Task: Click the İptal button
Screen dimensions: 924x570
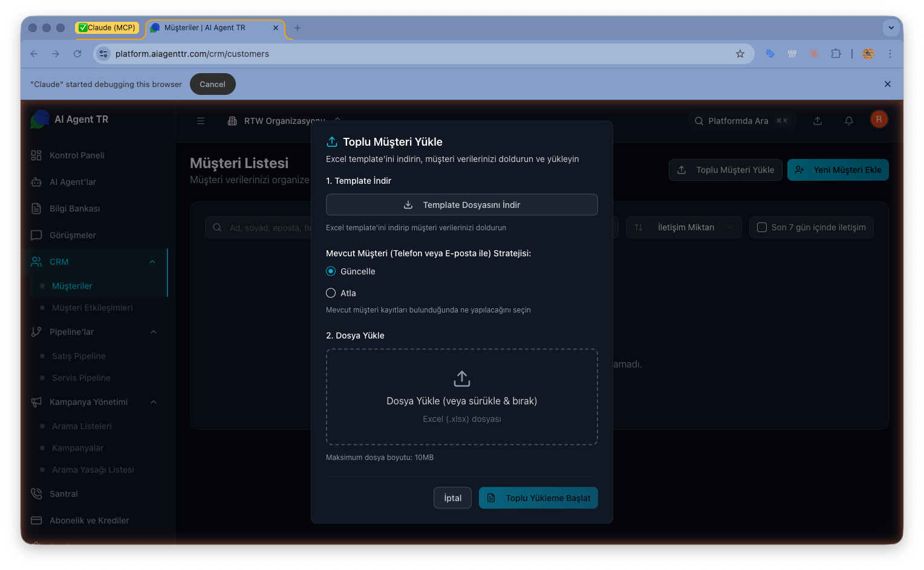Action: 452,498
